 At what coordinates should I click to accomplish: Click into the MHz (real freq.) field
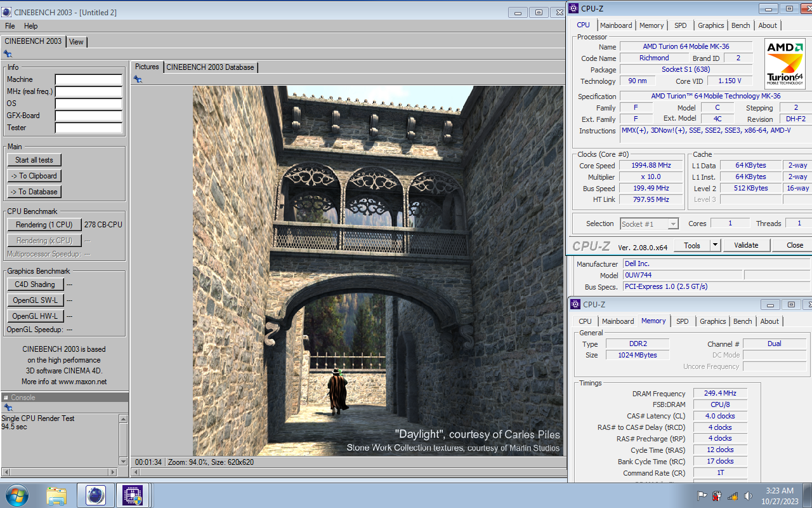coord(88,91)
